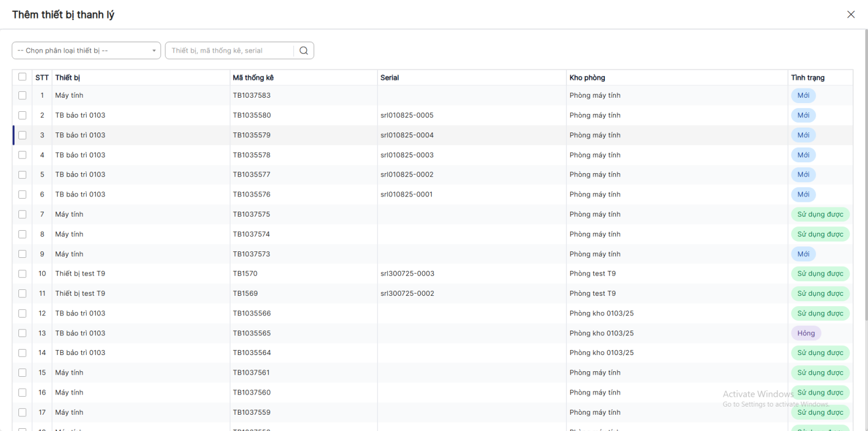The image size is (868, 431).
Task: Click the Hỏng status badge
Action: pyautogui.click(x=806, y=333)
